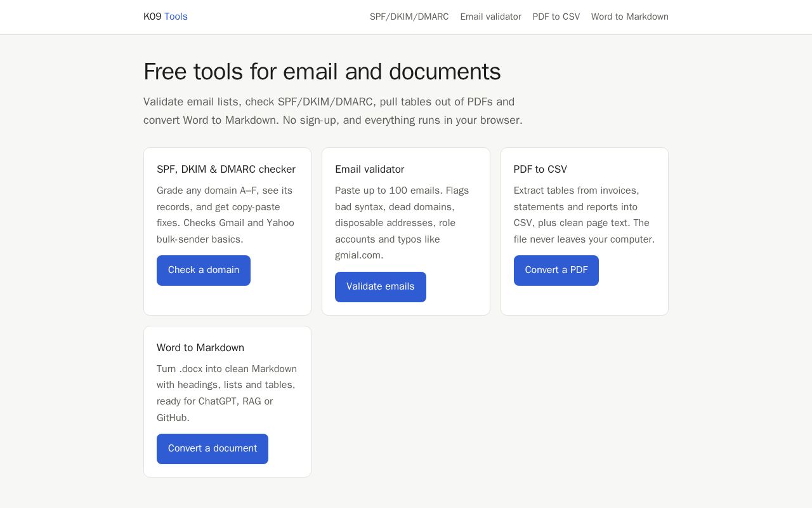The height and width of the screenshot is (508, 812).
Task: Select the Email validator card title
Action: coord(370,170)
